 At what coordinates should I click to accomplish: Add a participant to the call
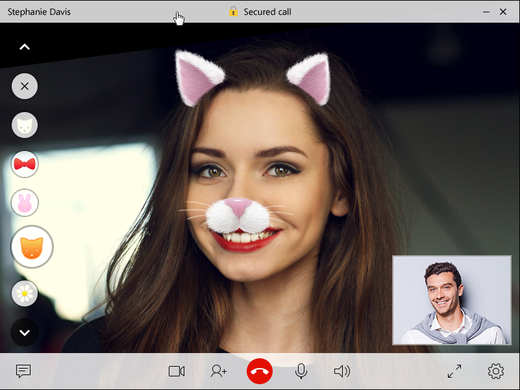point(219,371)
